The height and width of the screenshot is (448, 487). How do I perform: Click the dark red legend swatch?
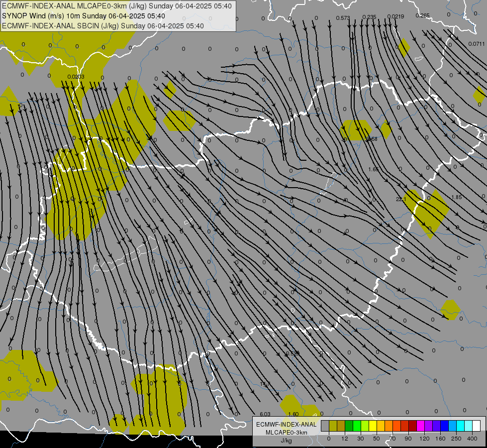413,426
